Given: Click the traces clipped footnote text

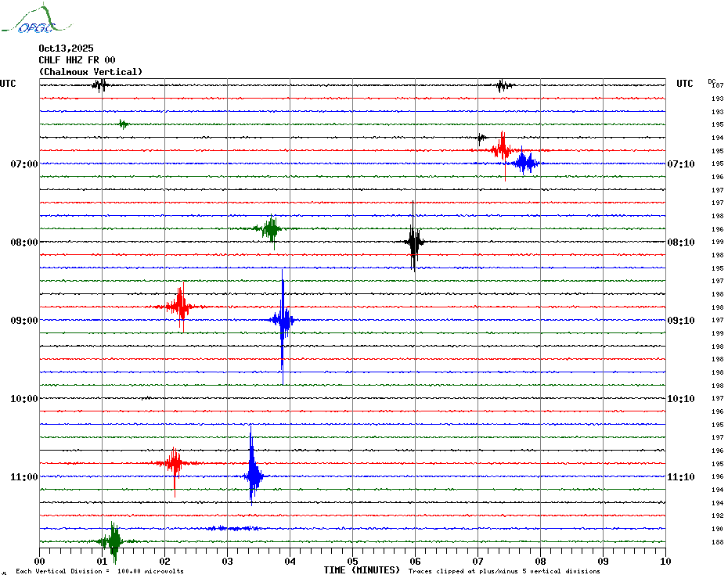Looking at the screenshot, I should tap(504, 572).
